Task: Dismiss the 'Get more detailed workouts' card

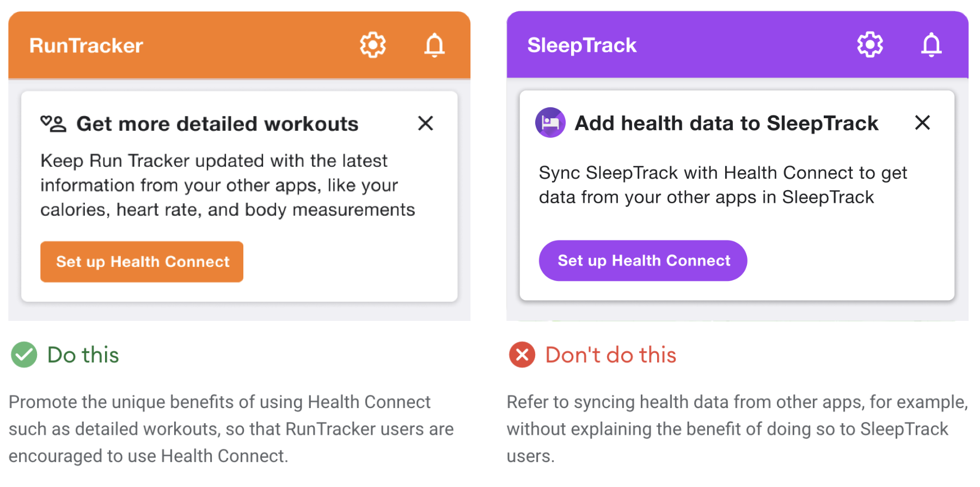Action: pos(426,124)
